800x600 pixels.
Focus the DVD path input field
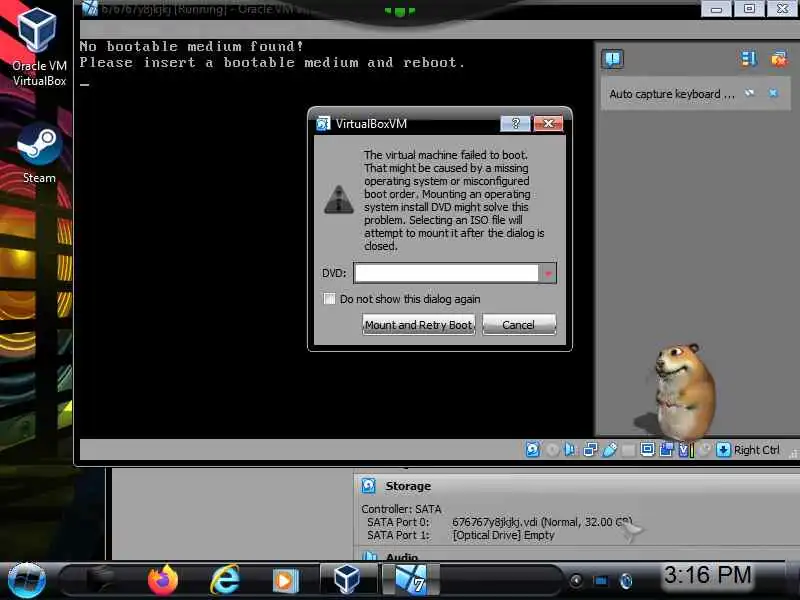[x=446, y=273]
